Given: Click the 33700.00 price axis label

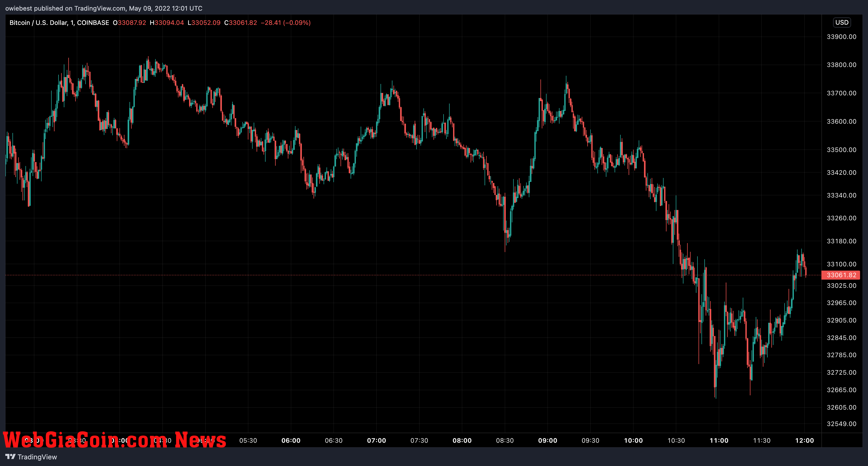Looking at the screenshot, I should (841, 93).
